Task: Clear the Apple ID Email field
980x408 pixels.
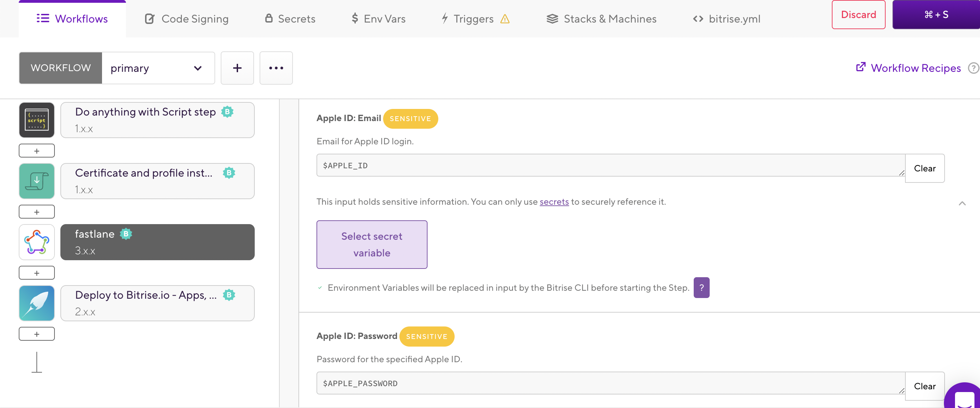Action: [924, 169]
